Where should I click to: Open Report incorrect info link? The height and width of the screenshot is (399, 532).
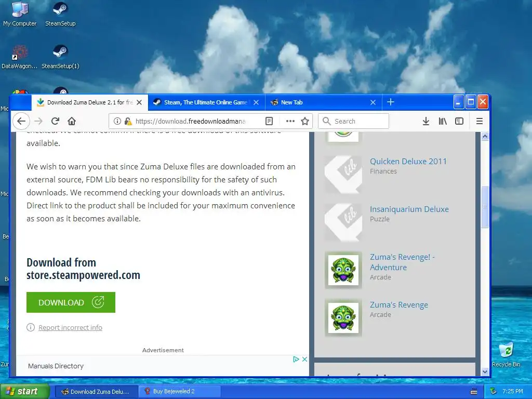70,327
